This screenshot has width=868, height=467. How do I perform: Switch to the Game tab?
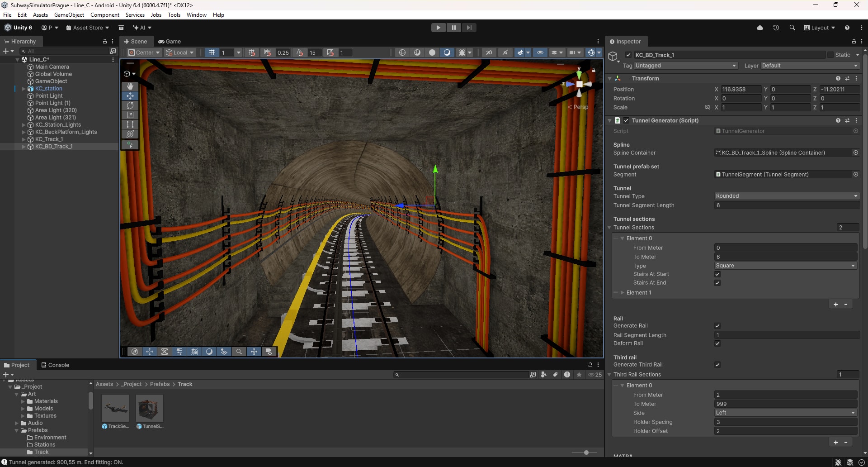tap(170, 41)
